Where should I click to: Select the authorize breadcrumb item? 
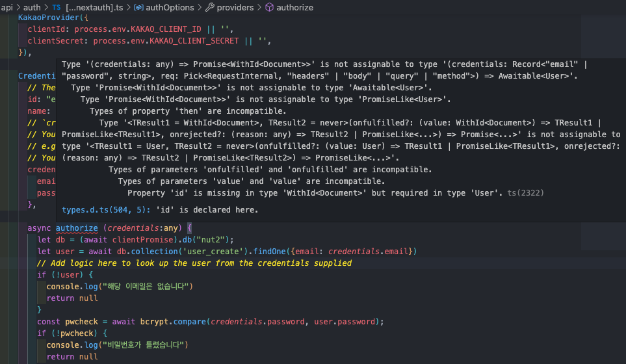[294, 7]
